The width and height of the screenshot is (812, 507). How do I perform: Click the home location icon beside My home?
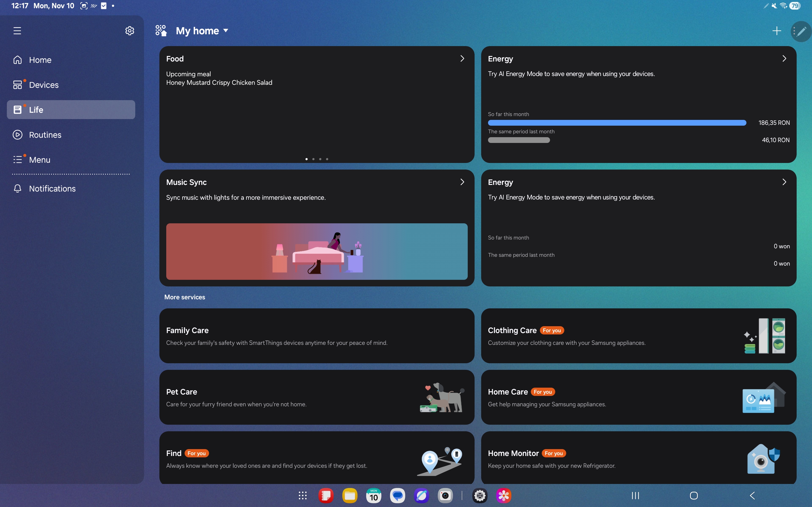tap(161, 30)
